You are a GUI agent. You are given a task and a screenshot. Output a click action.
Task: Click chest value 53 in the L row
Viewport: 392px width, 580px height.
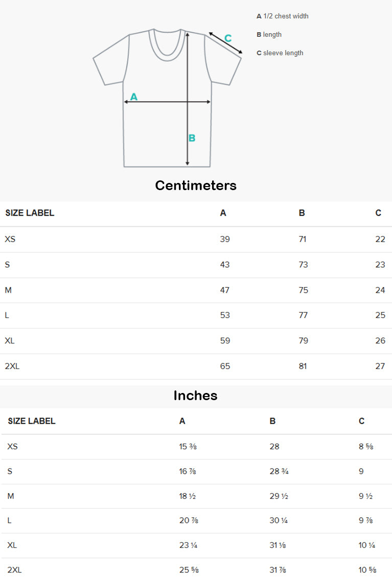pos(225,315)
